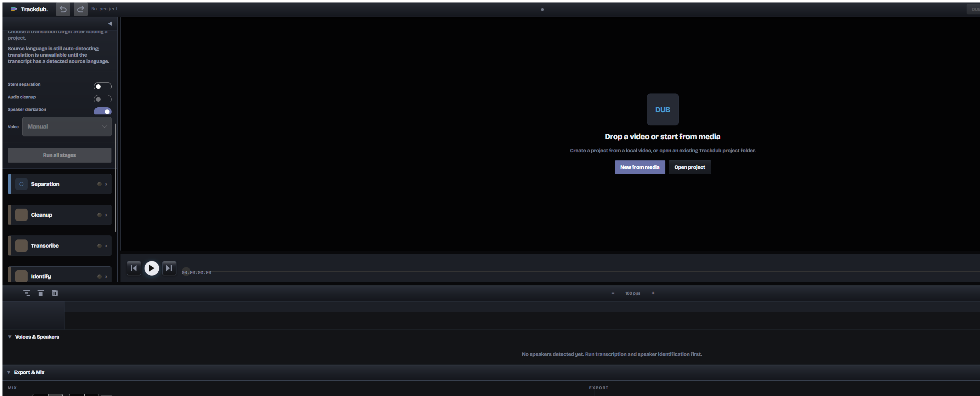Collapse the Export & Mix section

(x=9, y=372)
